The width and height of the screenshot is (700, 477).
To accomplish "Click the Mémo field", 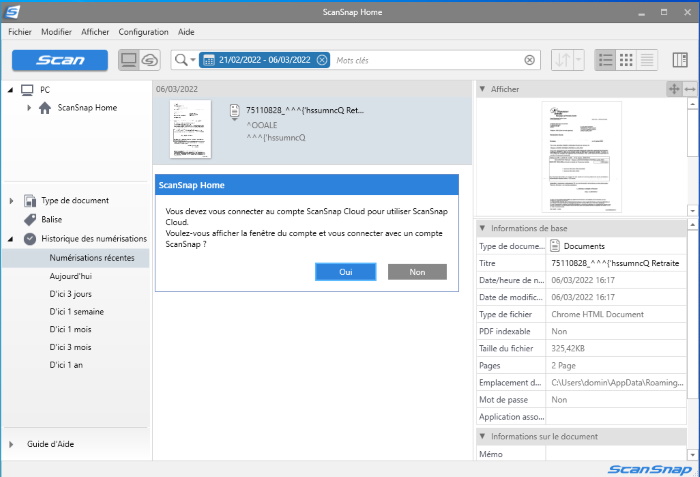I will pos(616,454).
